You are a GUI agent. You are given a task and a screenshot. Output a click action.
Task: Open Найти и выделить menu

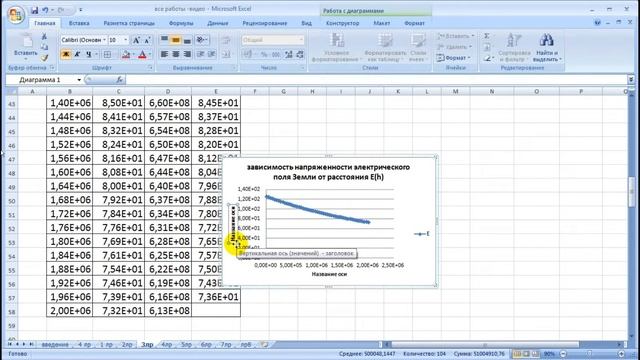(x=547, y=48)
